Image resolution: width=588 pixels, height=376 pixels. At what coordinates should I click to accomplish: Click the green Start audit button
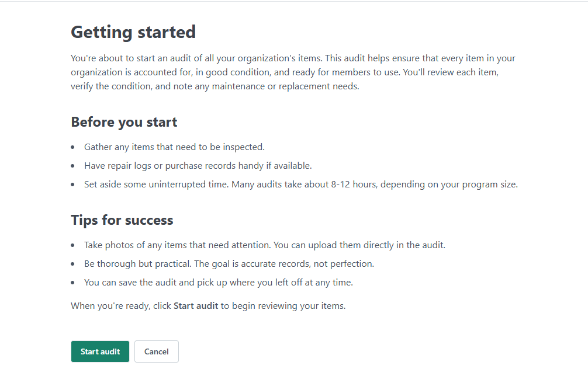(x=100, y=351)
